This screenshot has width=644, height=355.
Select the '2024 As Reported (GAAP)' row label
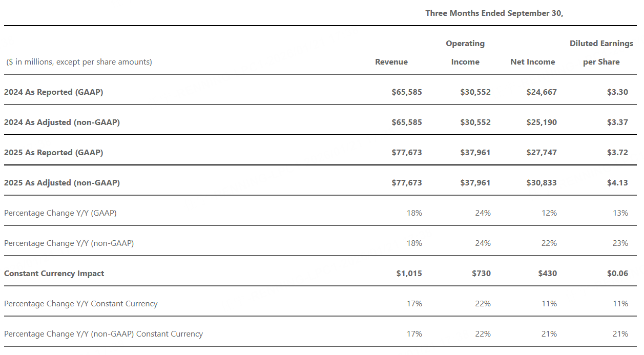pos(54,92)
